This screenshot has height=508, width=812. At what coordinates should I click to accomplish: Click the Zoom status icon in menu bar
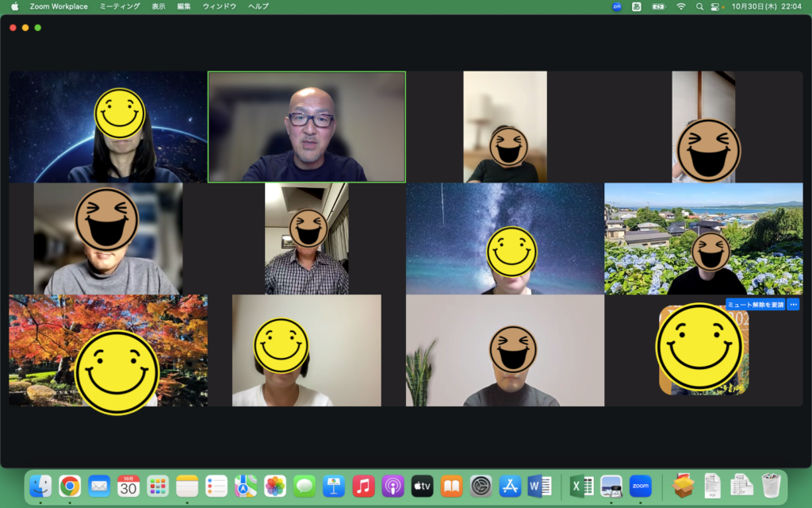[617, 6]
